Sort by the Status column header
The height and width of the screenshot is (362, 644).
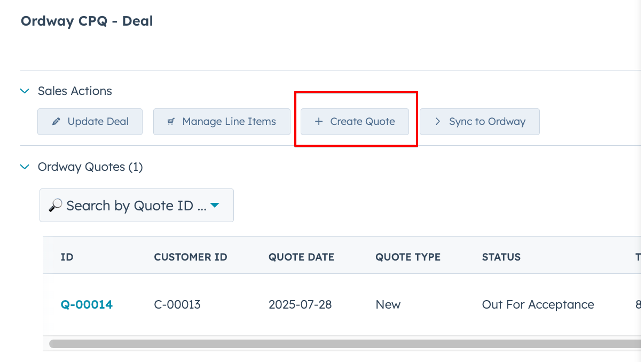pyautogui.click(x=501, y=257)
